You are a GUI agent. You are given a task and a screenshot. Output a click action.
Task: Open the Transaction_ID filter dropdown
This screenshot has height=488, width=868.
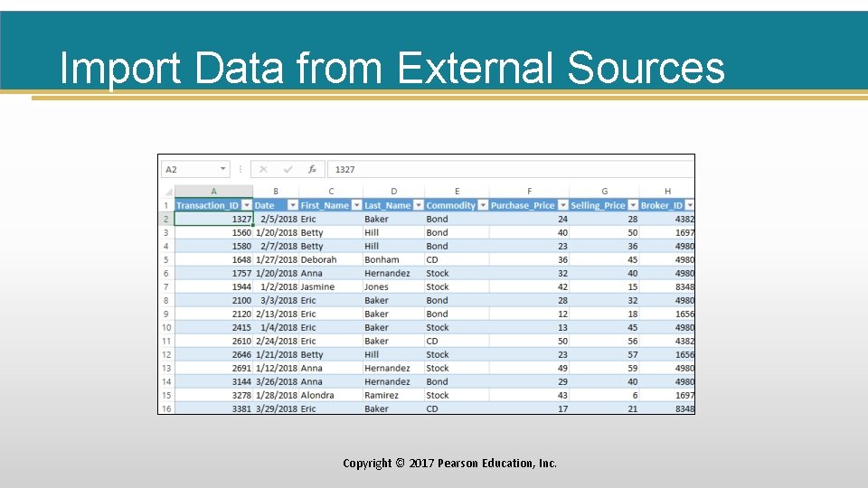247,205
